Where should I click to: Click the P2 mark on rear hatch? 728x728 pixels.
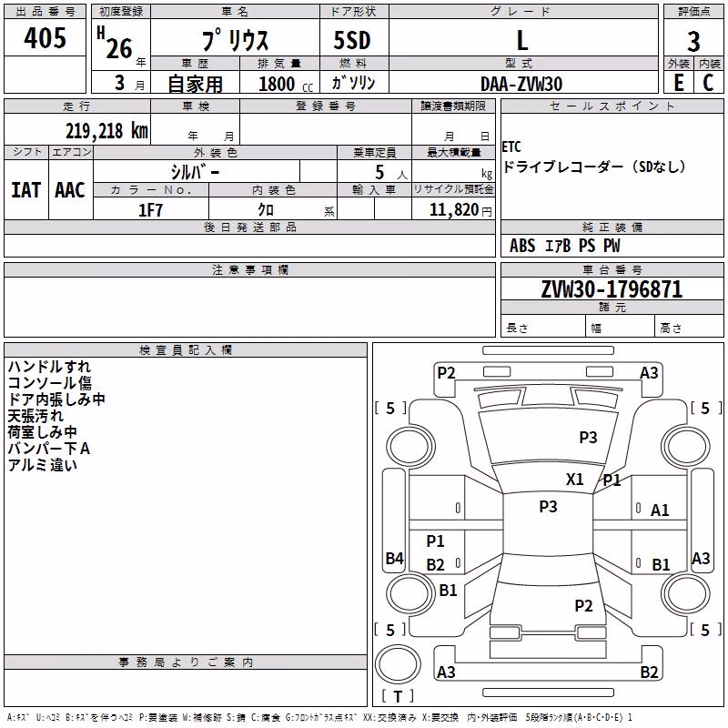point(583,605)
